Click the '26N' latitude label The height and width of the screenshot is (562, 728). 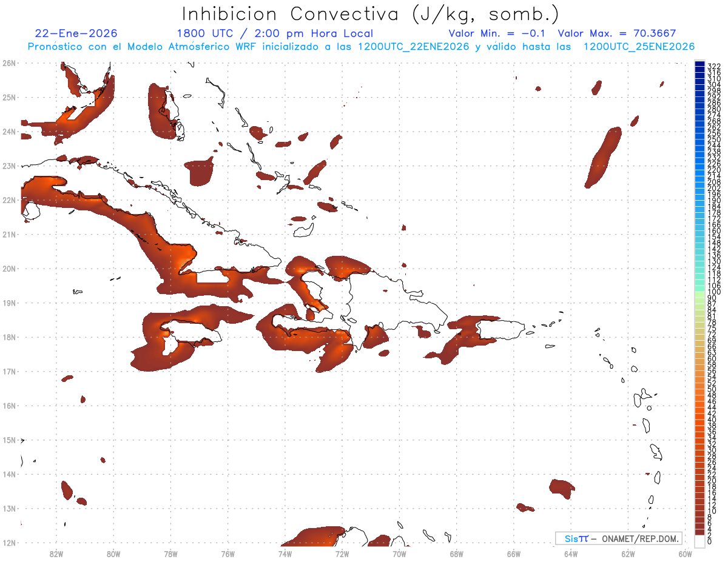pyautogui.click(x=9, y=63)
